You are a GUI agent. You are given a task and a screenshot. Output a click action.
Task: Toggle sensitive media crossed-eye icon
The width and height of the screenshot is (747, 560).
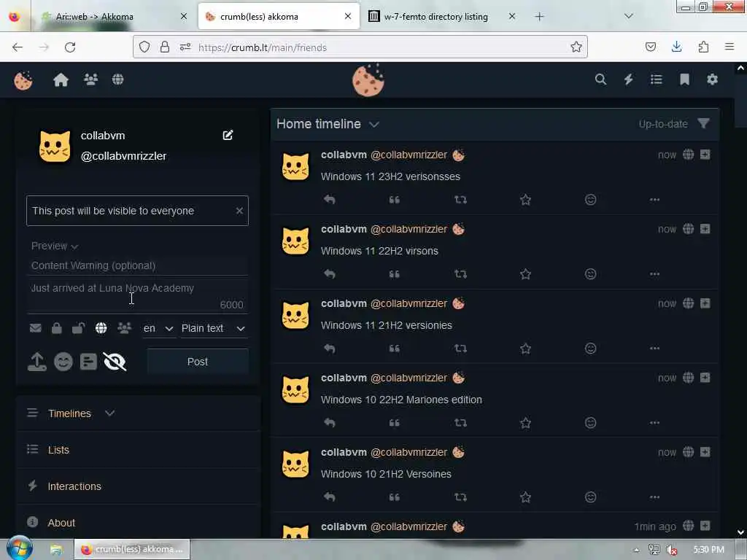click(115, 362)
